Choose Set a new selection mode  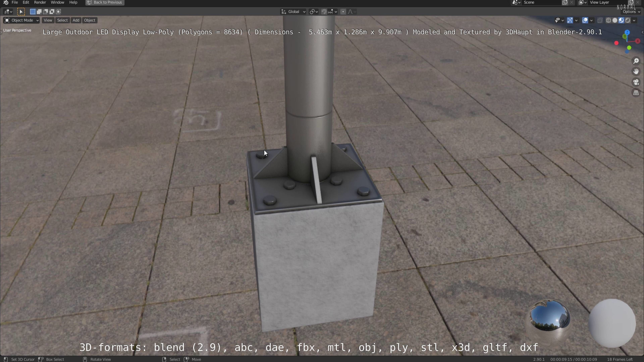pos(33,12)
